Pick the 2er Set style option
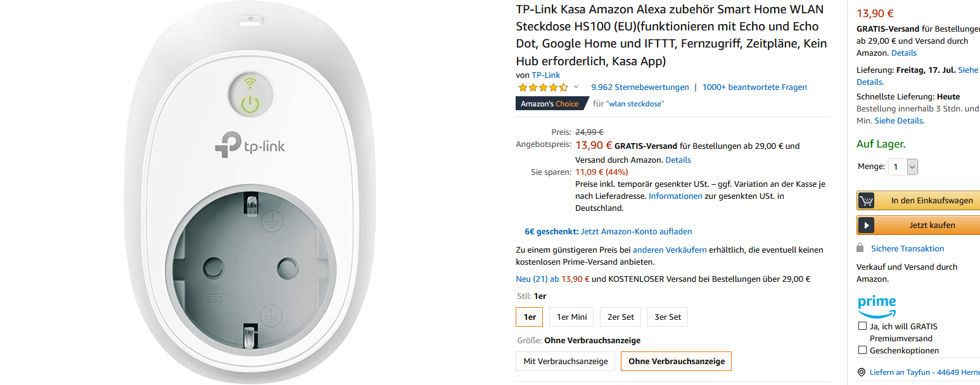 click(621, 317)
